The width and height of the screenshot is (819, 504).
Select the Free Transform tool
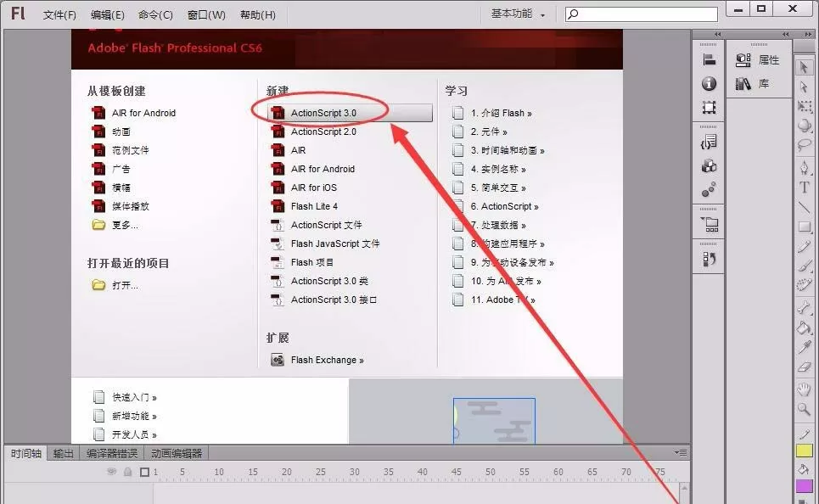805,107
